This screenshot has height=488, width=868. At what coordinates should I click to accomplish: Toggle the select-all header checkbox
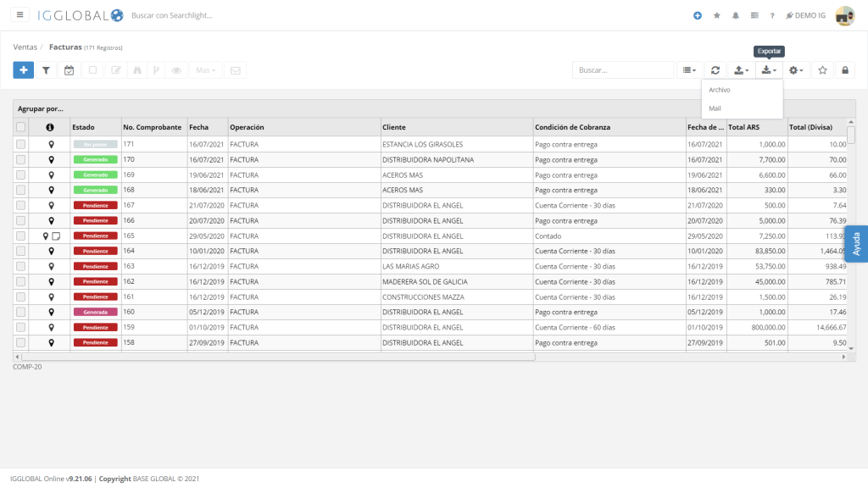point(20,127)
